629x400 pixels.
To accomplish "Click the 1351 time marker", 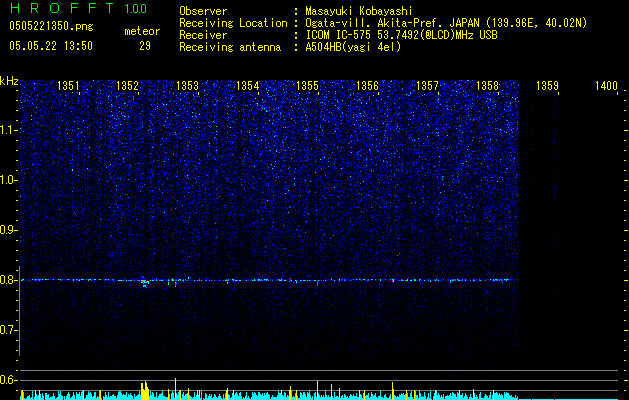I will click(68, 86).
